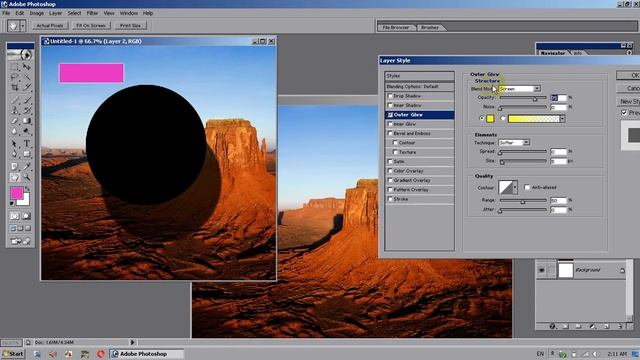The height and width of the screenshot is (360, 640).
Task: Select the gradient glow radio button
Action: pos(503,118)
